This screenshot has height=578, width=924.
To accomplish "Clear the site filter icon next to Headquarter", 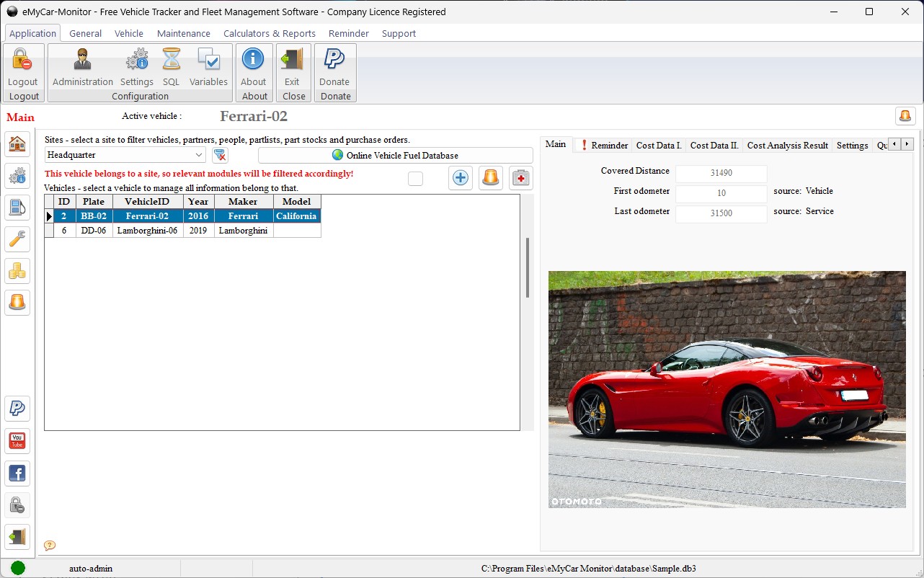I will [220, 156].
